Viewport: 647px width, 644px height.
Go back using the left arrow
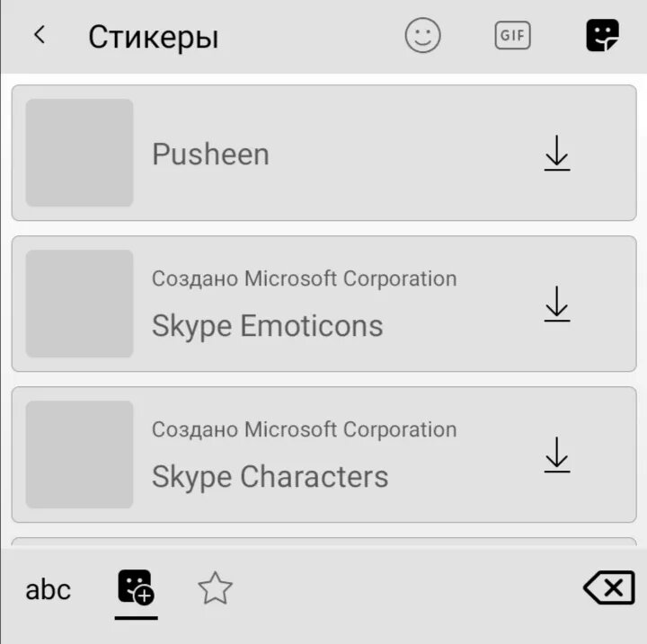[40, 35]
